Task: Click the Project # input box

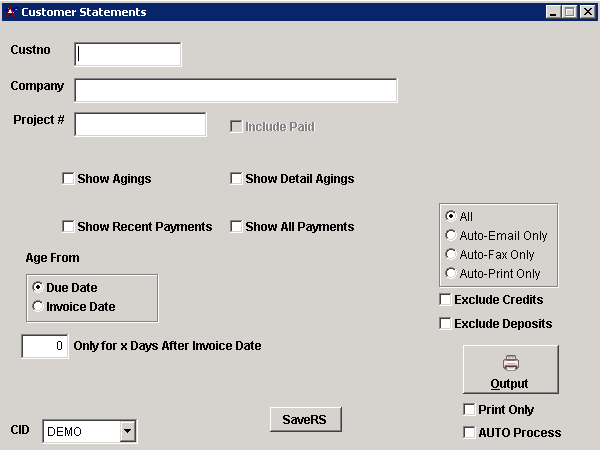Action: (x=140, y=124)
